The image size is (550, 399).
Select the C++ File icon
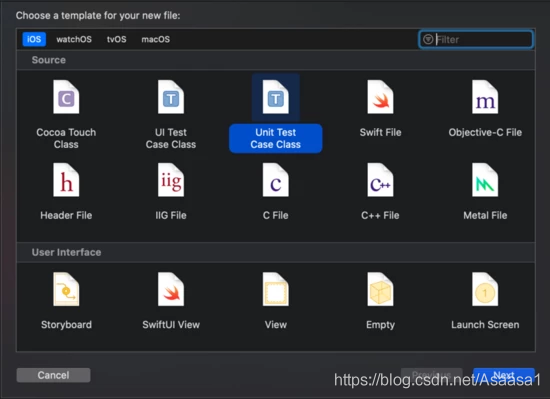point(380,180)
